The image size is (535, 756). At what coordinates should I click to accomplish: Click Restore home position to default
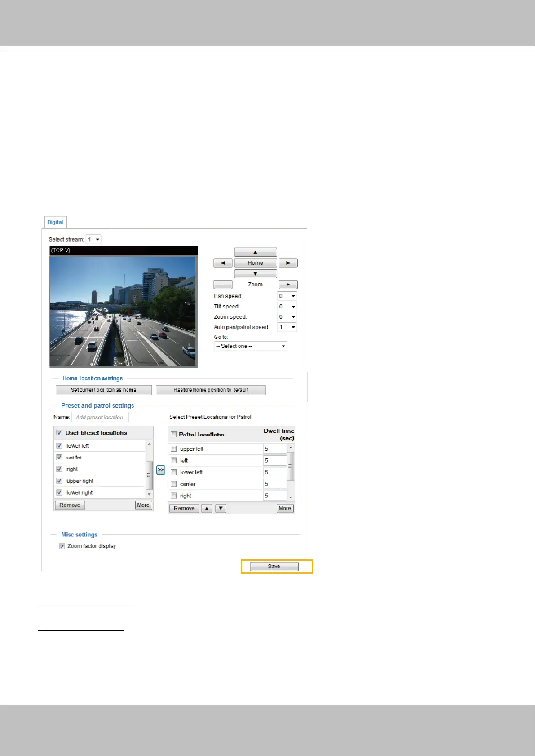coord(211,390)
